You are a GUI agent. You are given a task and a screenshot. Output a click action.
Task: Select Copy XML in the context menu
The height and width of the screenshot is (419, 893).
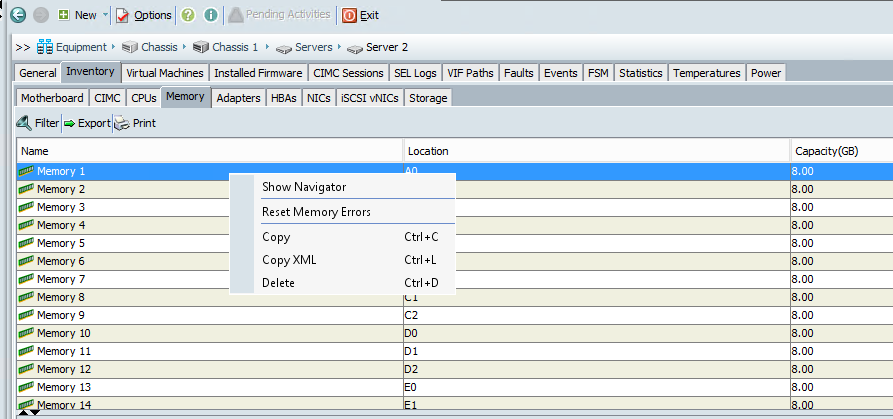tap(289, 260)
